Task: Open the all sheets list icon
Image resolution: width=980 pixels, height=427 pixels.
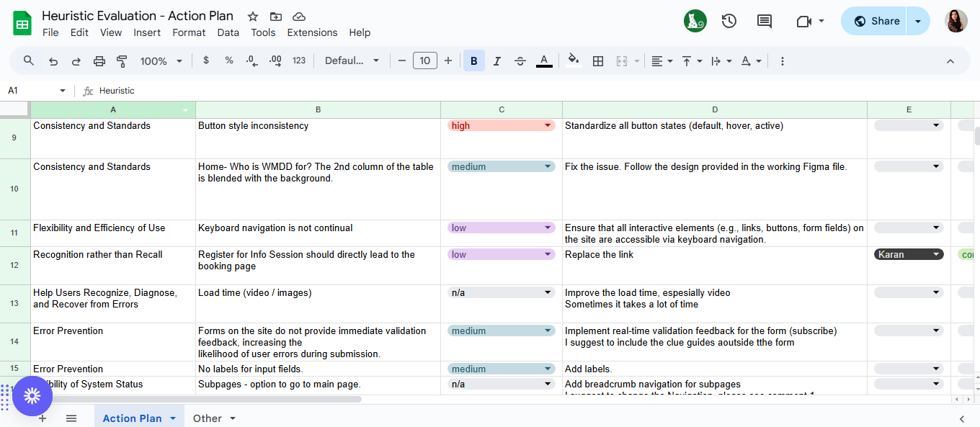Action: (x=71, y=418)
